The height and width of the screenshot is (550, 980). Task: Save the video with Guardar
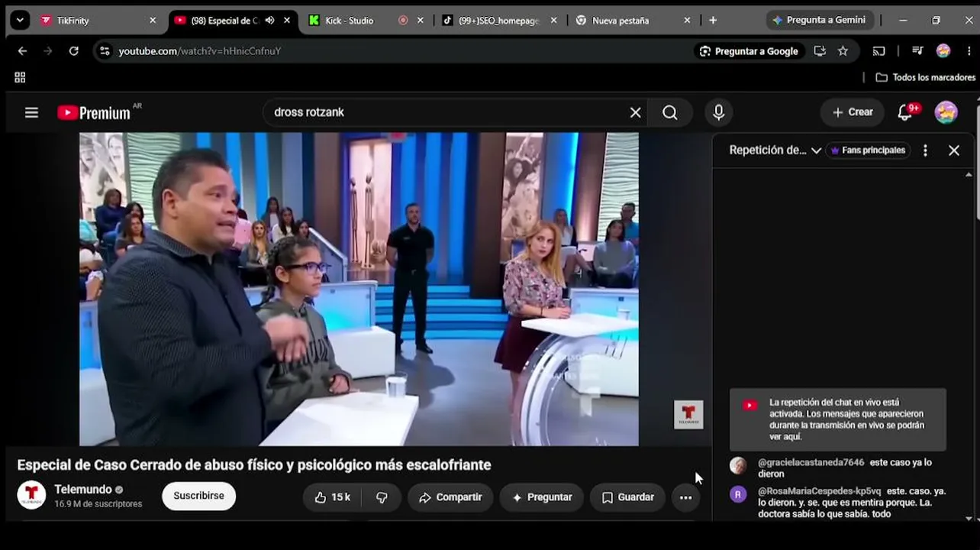point(627,497)
